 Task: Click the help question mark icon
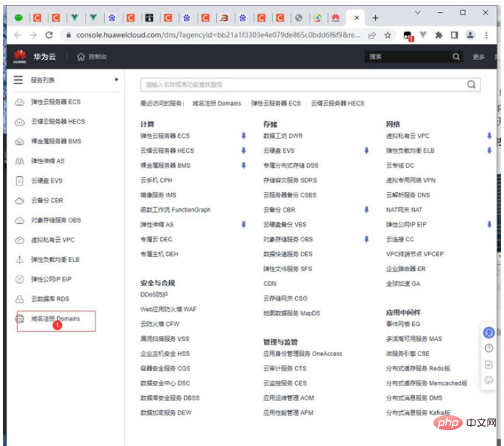[488, 348]
